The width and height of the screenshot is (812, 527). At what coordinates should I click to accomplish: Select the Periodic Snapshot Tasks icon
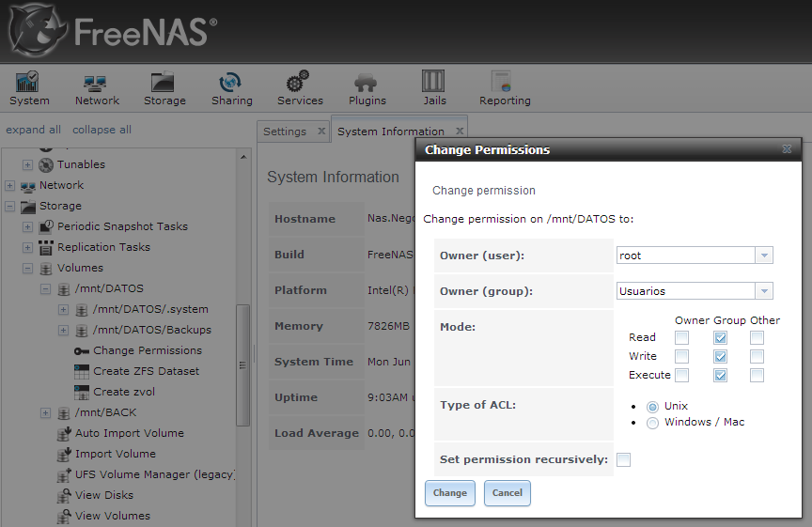(x=46, y=226)
